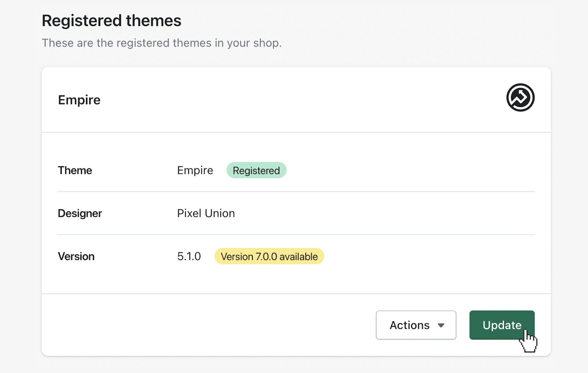This screenshot has height=373, width=588.
Task: Click the green Update button
Action: [502, 325]
